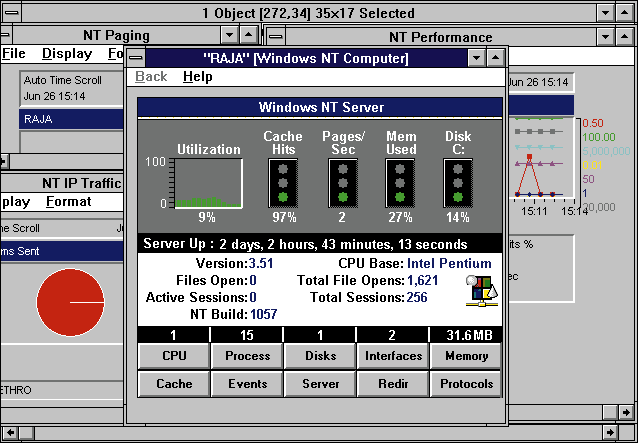Select the RAJA row in NT Paging
The image size is (638, 443).
71,119
